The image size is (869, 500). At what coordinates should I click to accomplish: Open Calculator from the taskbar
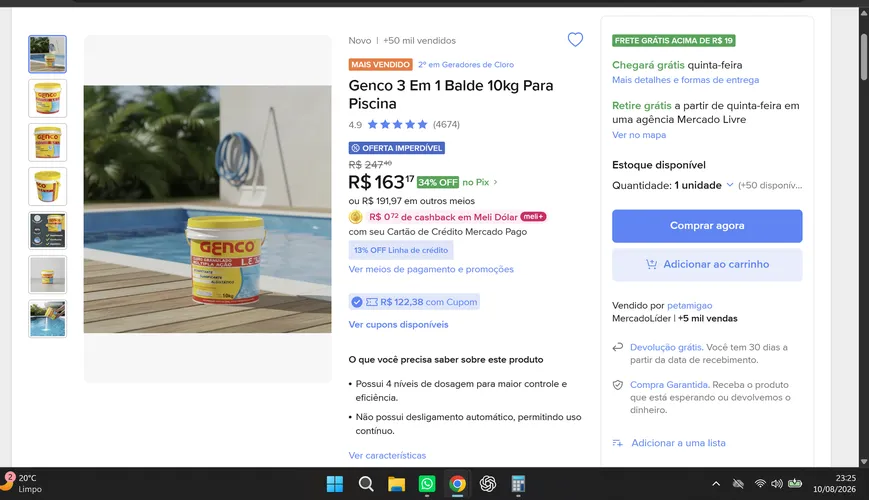518,484
